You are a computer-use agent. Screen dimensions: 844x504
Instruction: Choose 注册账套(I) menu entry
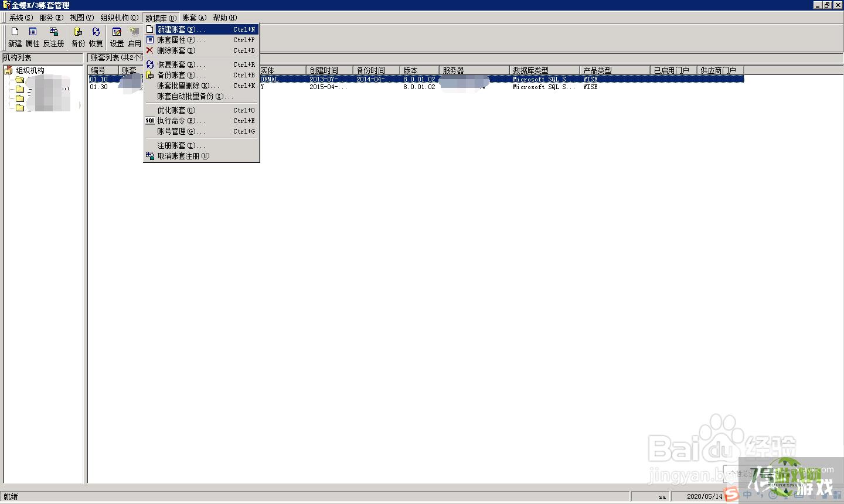[201, 145]
